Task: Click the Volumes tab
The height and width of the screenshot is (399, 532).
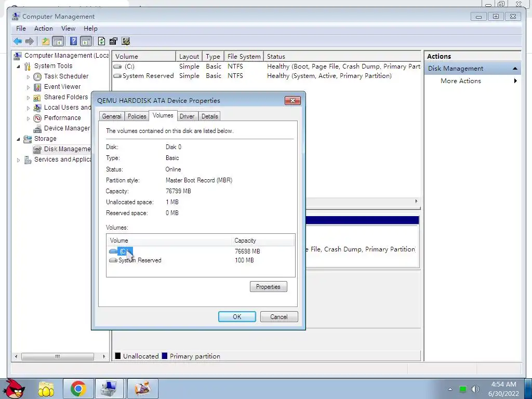Action: tap(163, 115)
